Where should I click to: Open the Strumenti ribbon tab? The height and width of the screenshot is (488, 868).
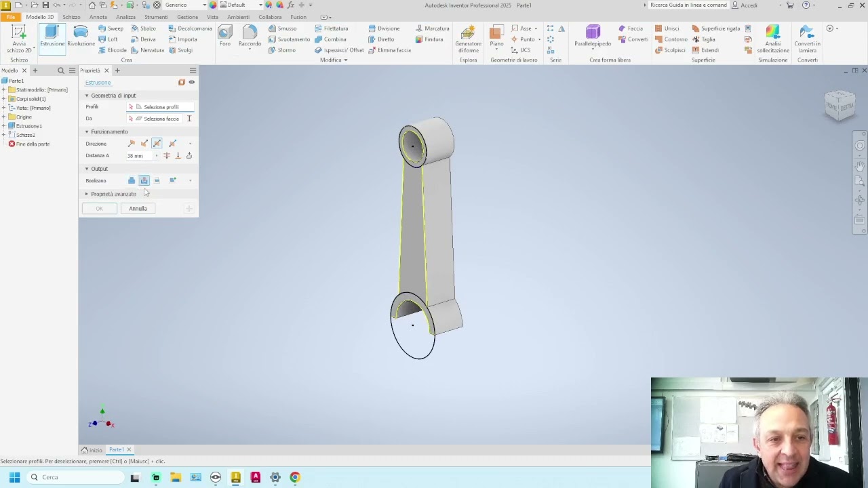156,17
